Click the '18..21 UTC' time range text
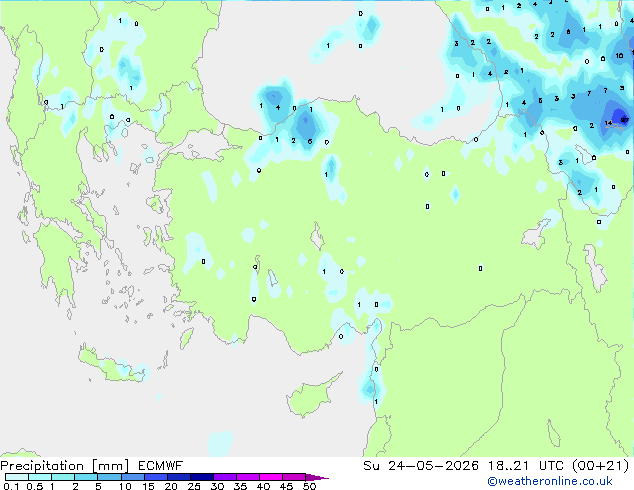634x490 pixels. click(x=526, y=466)
